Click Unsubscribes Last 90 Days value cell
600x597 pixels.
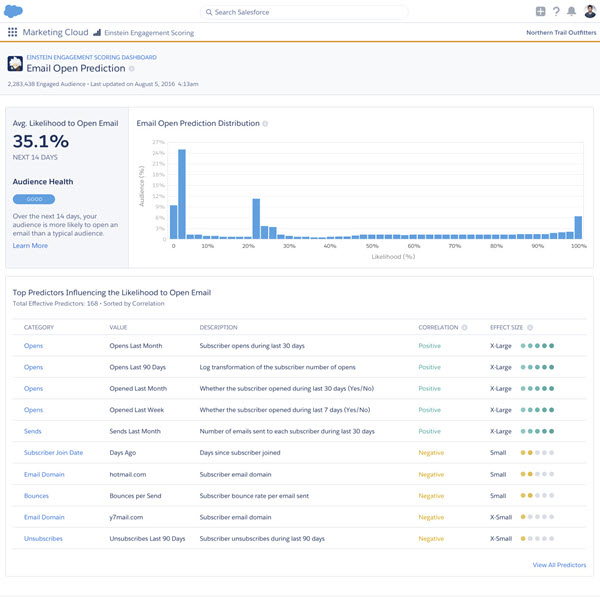pos(147,539)
